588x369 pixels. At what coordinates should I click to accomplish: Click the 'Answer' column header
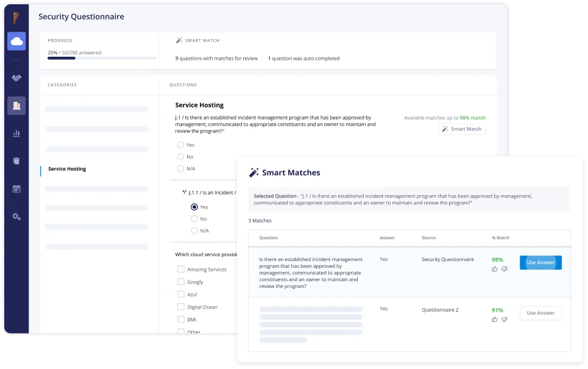[387, 238]
